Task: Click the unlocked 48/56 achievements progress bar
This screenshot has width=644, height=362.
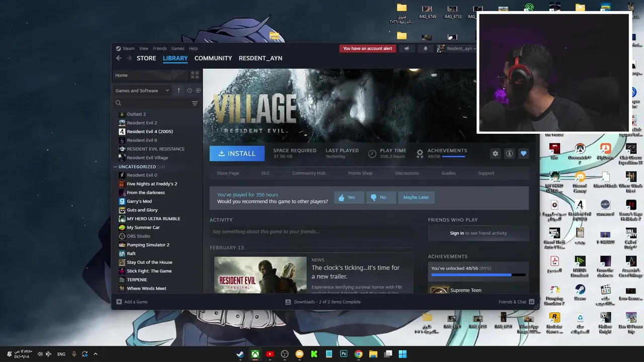Action: pos(478,275)
